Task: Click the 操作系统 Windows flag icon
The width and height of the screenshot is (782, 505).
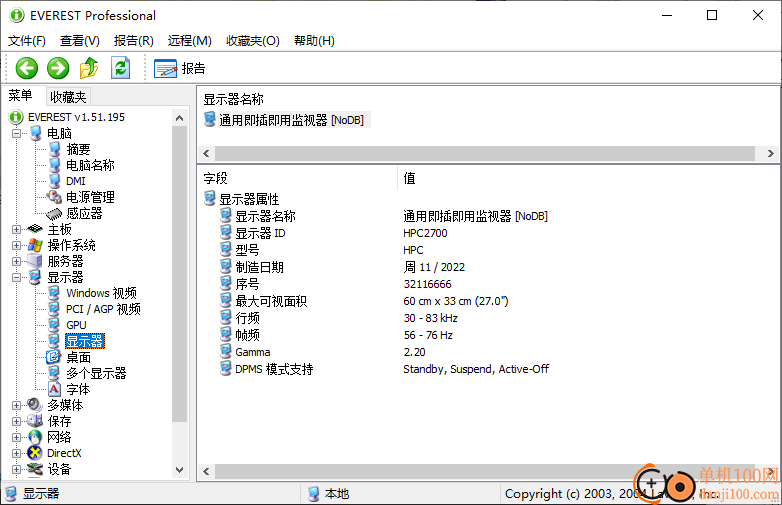Action: coord(35,245)
